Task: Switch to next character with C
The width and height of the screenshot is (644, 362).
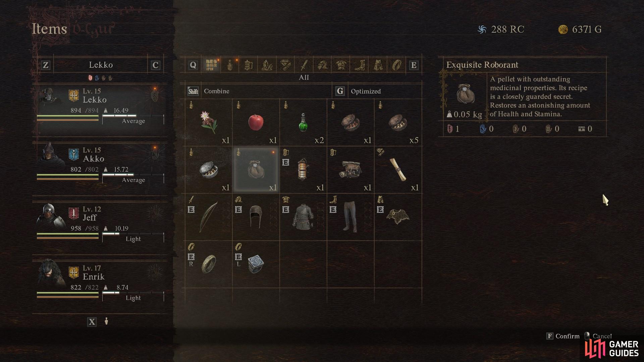Action: click(x=155, y=65)
